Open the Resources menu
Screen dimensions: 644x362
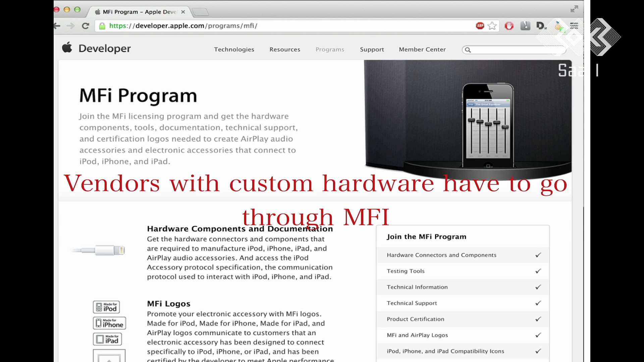285,49
